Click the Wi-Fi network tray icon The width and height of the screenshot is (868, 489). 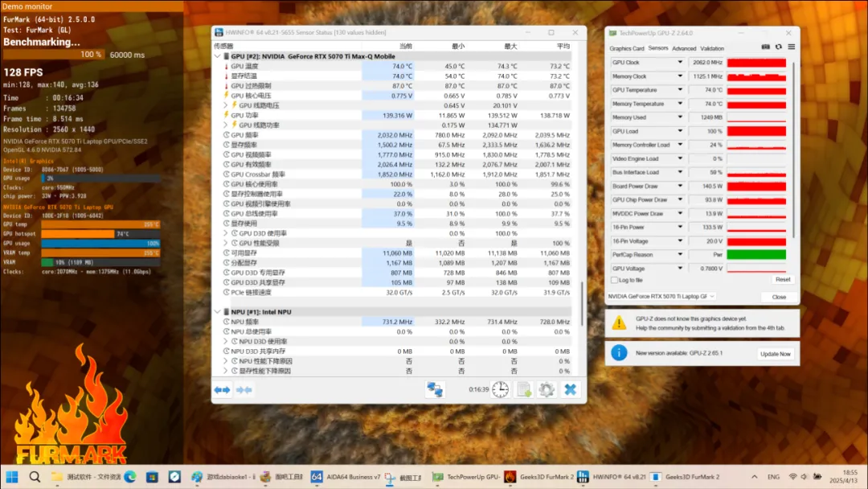(x=792, y=477)
